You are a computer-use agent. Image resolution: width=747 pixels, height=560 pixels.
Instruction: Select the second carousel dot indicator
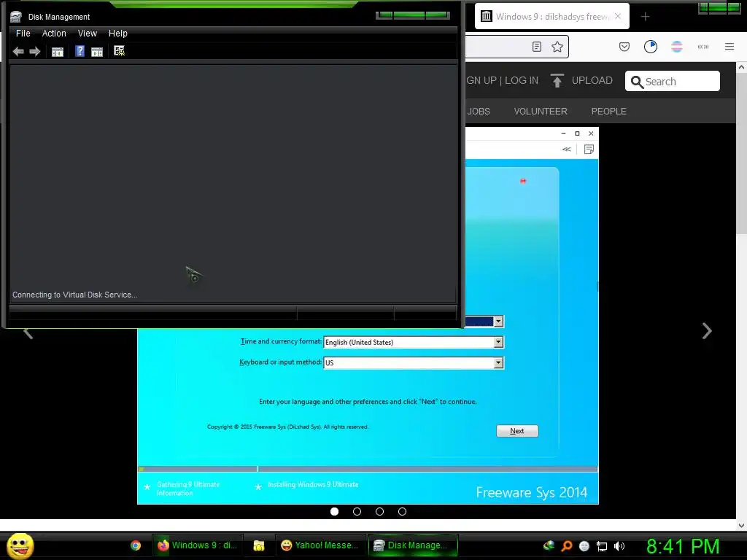tap(357, 511)
